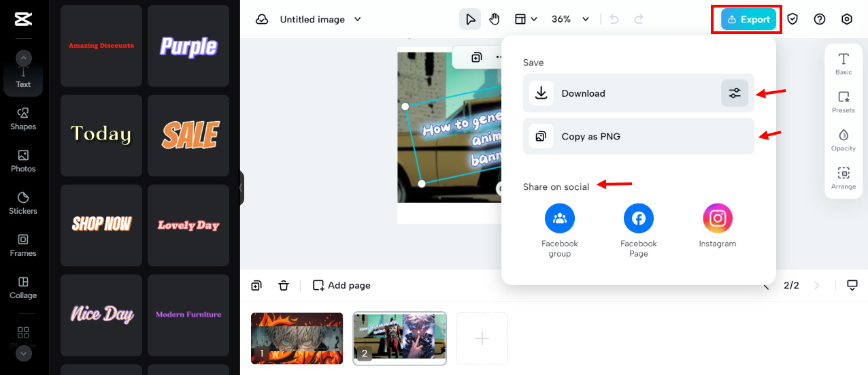Go to next page arrow

point(817,285)
